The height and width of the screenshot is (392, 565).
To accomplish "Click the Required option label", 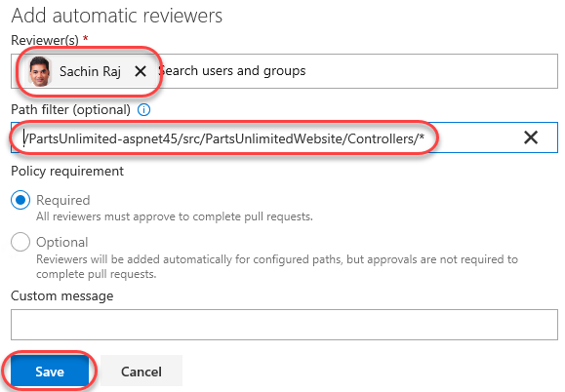I will tap(63, 200).
